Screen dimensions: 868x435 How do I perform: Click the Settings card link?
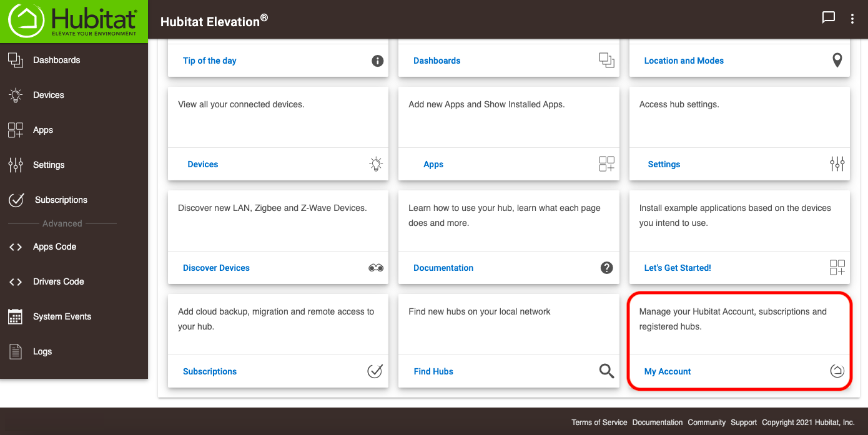[664, 164]
